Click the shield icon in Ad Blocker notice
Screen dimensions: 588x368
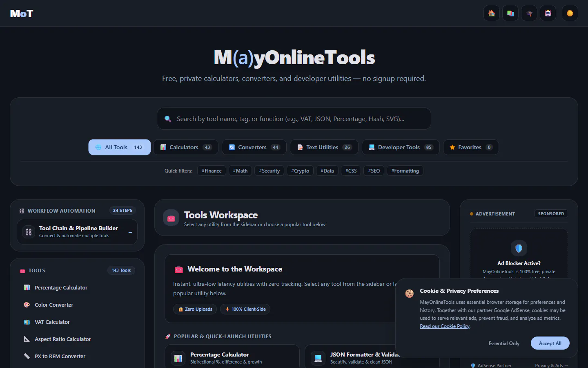pyautogui.click(x=519, y=248)
